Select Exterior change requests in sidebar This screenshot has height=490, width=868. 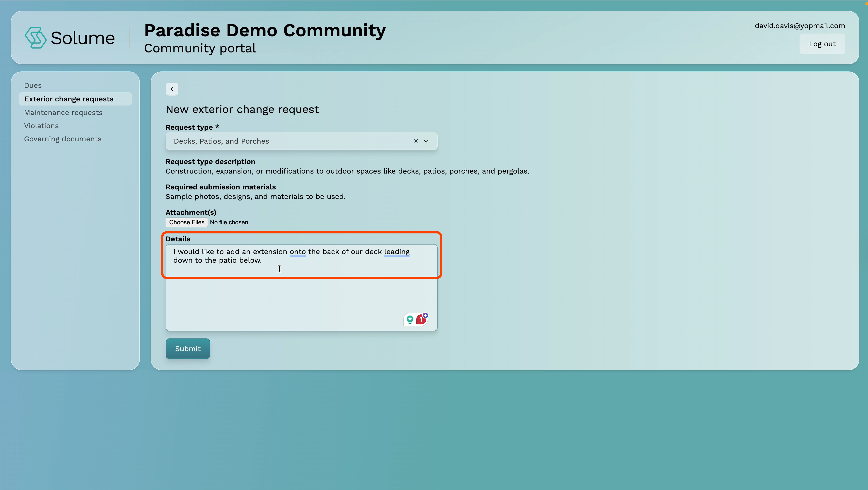point(75,99)
